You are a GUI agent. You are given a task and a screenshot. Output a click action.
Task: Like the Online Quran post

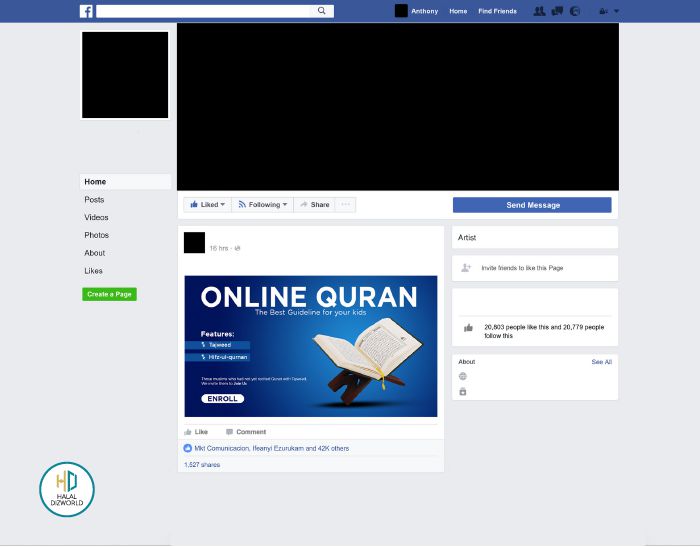click(x=196, y=432)
